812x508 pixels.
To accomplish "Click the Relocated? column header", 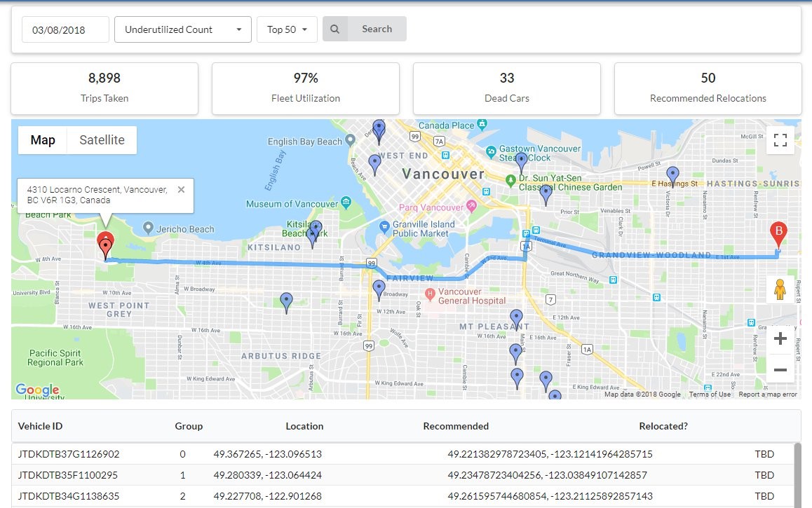I will (x=663, y=426).
